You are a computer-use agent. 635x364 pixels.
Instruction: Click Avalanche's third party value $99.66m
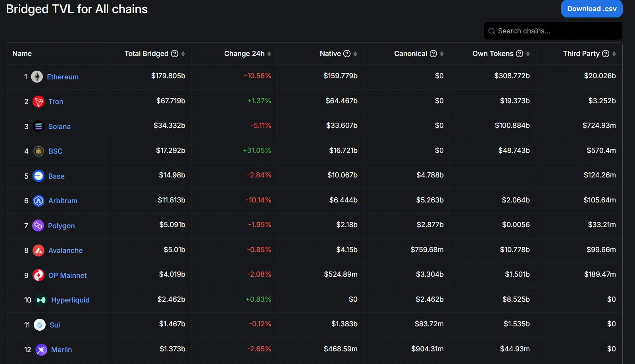601,250
